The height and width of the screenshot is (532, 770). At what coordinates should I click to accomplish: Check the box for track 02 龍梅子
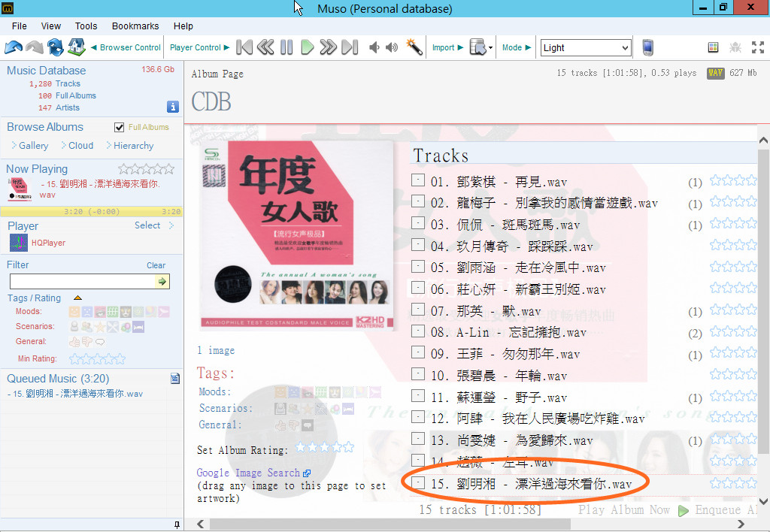coord(418,201)
